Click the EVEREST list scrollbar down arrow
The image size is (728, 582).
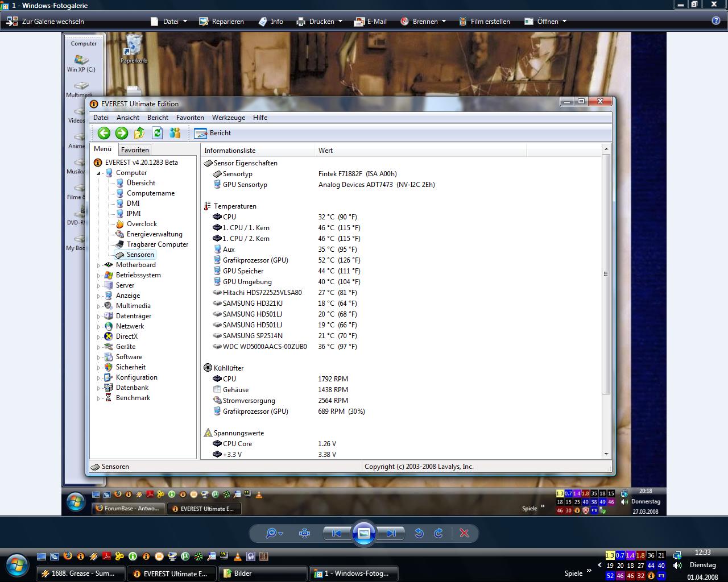click(x=606, y=454)
